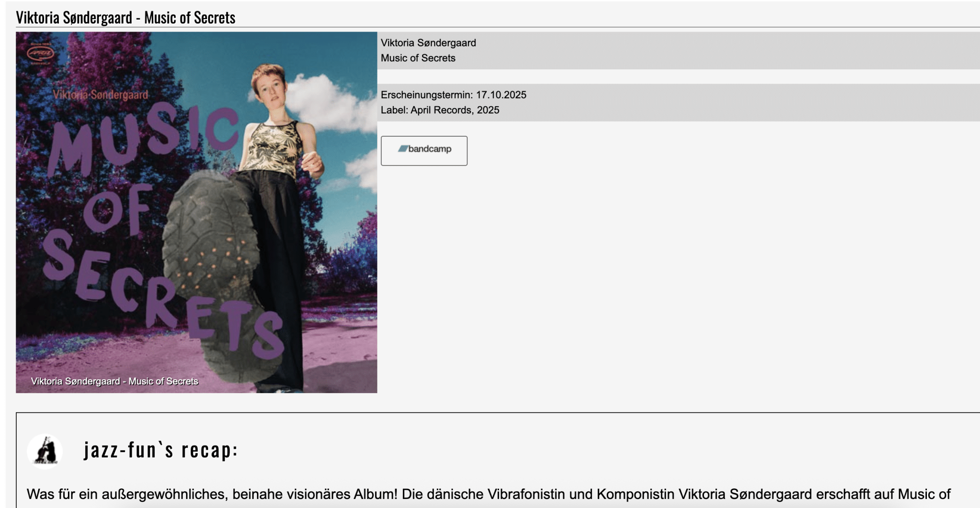
Task: Select the "Label: April Records, 2025" text
Action: click(x=440, y=110)
